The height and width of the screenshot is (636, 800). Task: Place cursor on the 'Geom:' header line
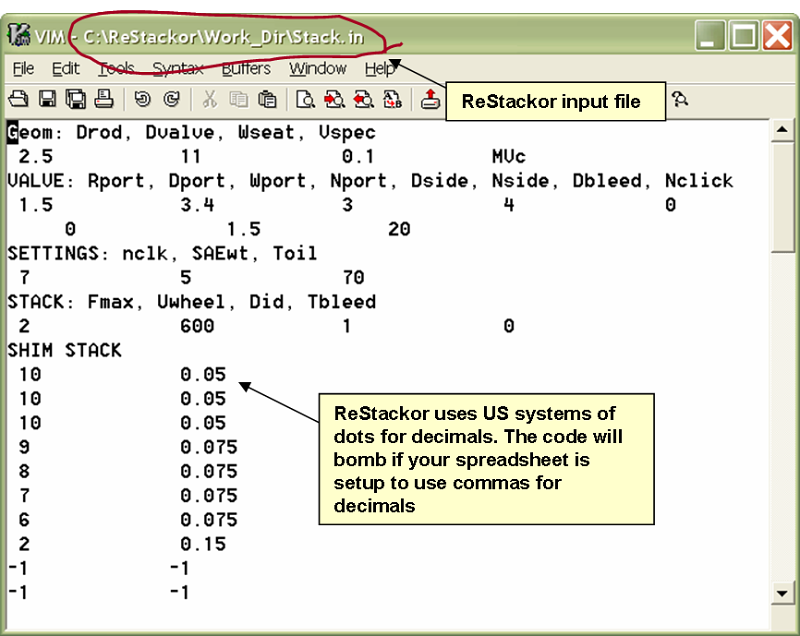(191, 133)
